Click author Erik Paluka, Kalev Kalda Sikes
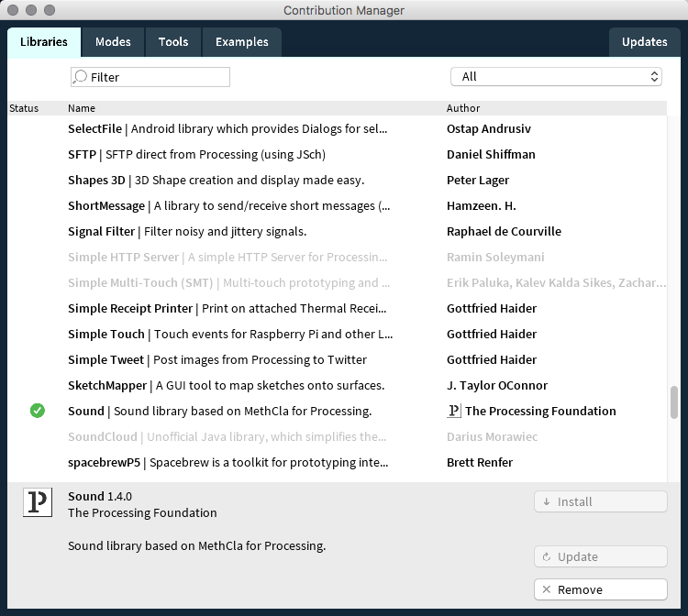The width and height of the screenshot is (688, 616). pos(557,282)
